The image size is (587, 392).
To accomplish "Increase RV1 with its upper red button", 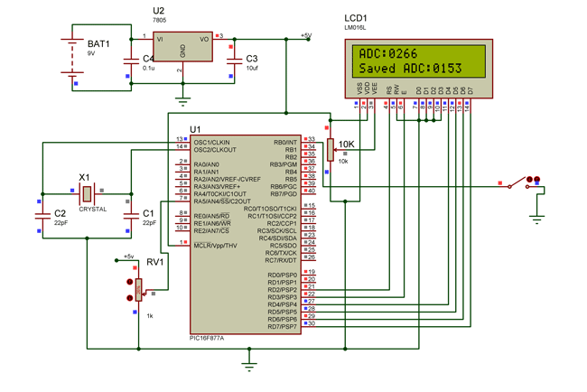I will 130,282.
